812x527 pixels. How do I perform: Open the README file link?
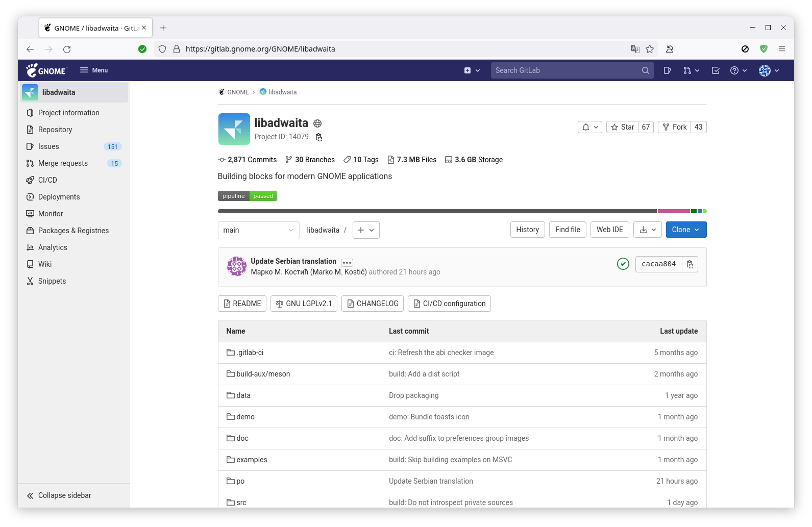[x=242, y=304]
